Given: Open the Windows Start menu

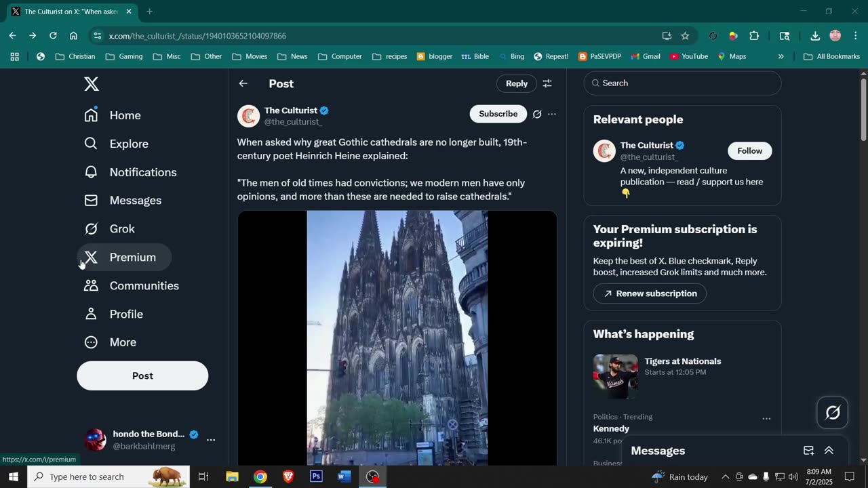Looking at the screenshot, I should click(x=14, y=476).
